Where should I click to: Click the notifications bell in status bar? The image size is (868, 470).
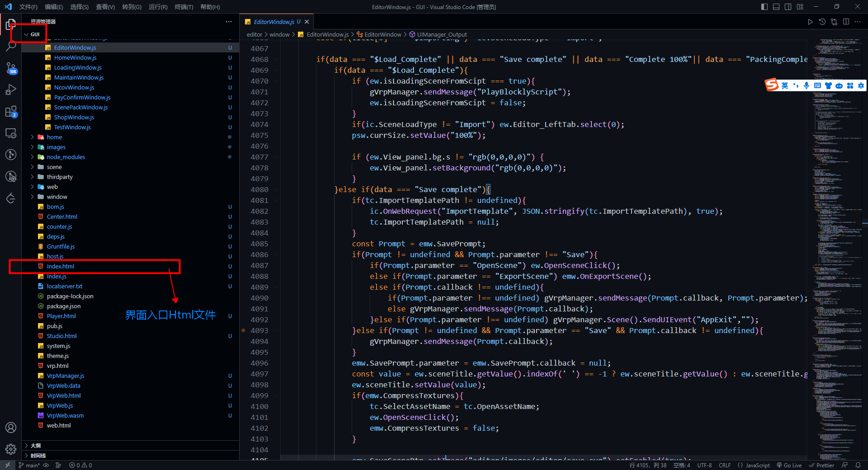tap(858, 465)
